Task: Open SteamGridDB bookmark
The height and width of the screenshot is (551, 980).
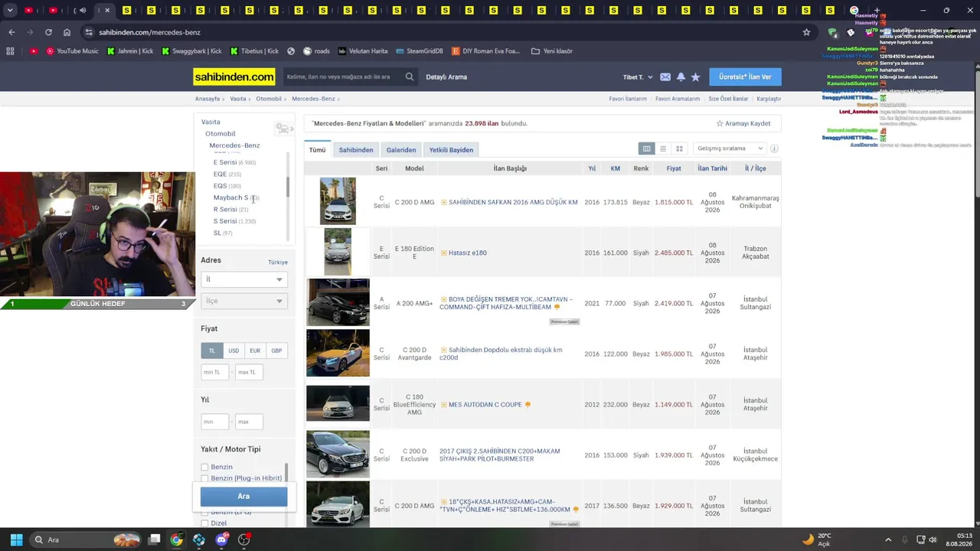Action: pos(420,51)
